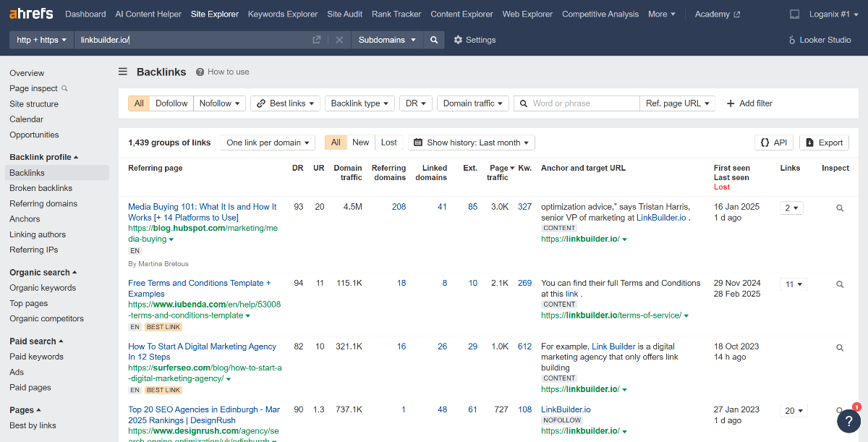868x442 pixels.
Task: Open the http + https protocol dropdown
Action: 42,40
